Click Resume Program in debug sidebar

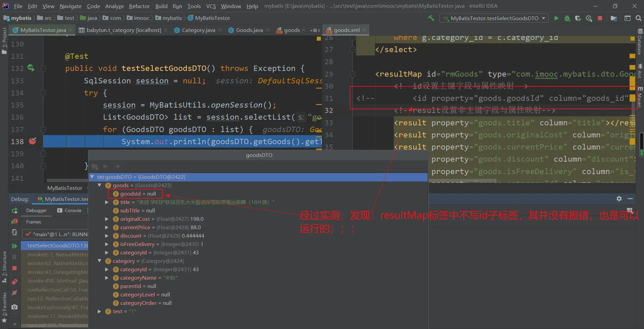[14, 246]
